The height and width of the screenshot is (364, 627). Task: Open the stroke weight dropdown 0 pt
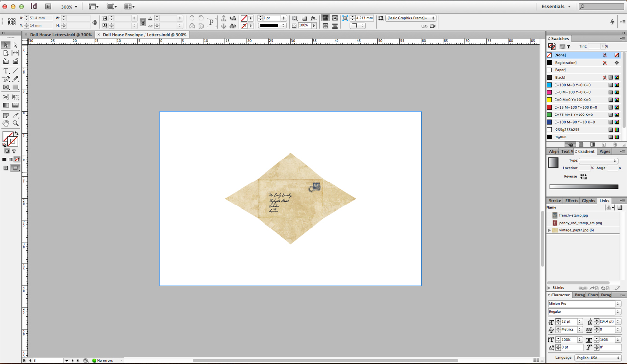click(284, 18)
